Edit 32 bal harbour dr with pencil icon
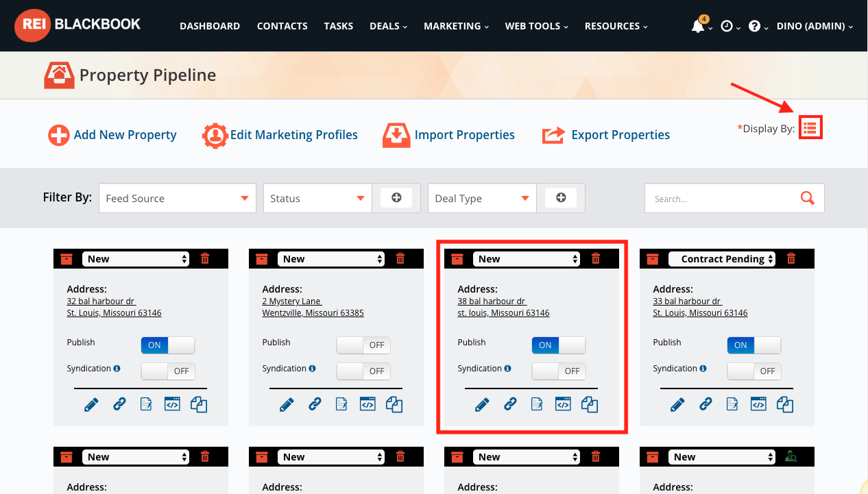 tap(91, 404)
